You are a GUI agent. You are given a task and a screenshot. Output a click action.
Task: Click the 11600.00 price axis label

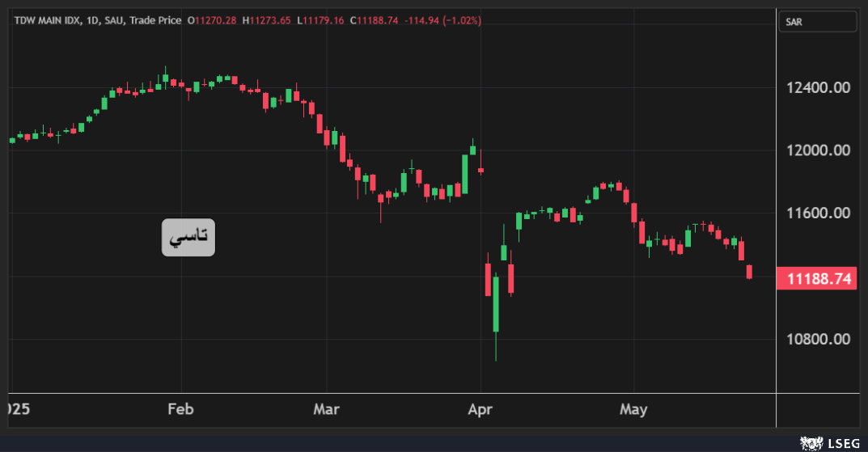(819, 213)
